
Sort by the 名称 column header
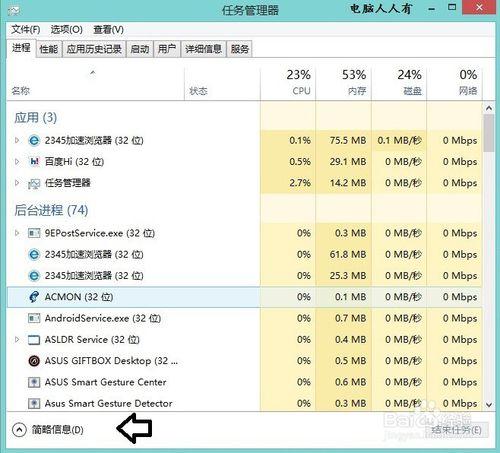pyautogui.click(x=95, y=84)
